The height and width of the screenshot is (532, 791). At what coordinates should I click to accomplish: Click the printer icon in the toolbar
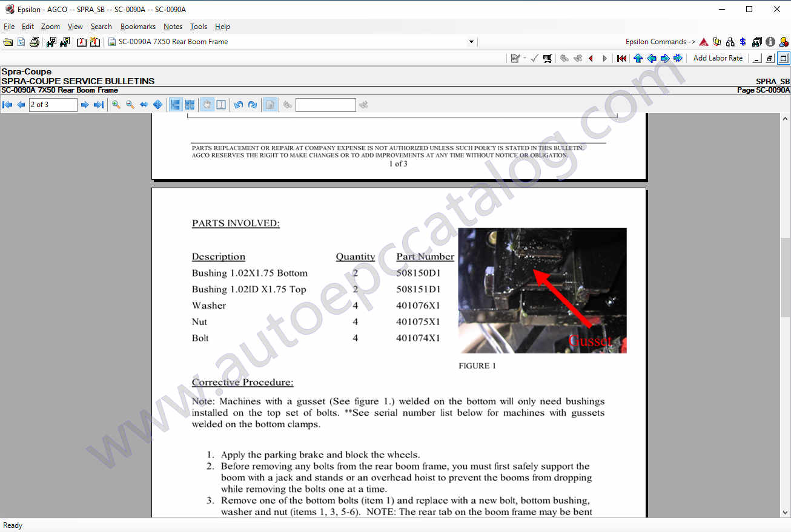[35, 42]
